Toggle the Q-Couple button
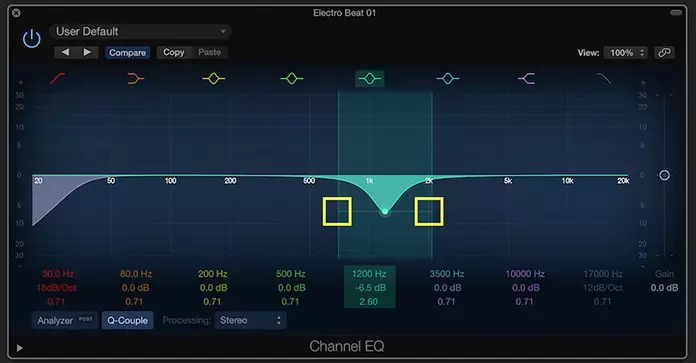Viewport: 696px width, 363px height. point(127,320)
